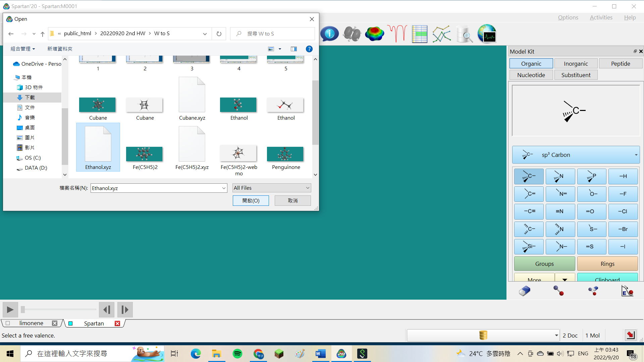Screen dimensions: 644x362
Task: Select the -H hydrogen atom button
Action: point(623,176)
